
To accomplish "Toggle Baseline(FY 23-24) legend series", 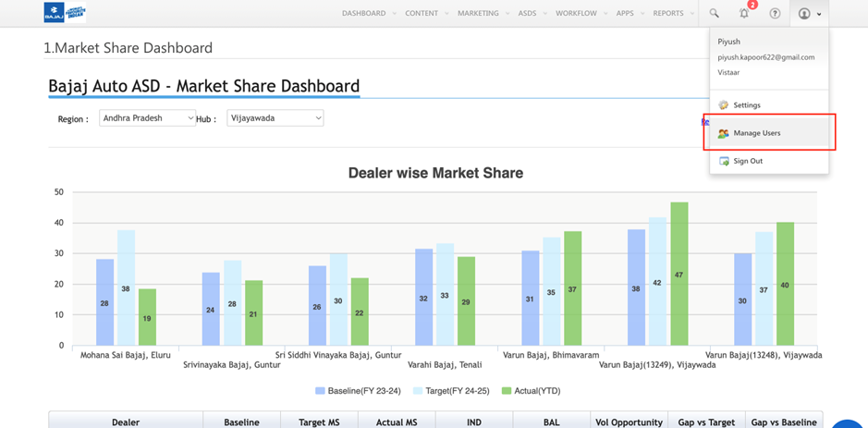I will pos(357,391).
